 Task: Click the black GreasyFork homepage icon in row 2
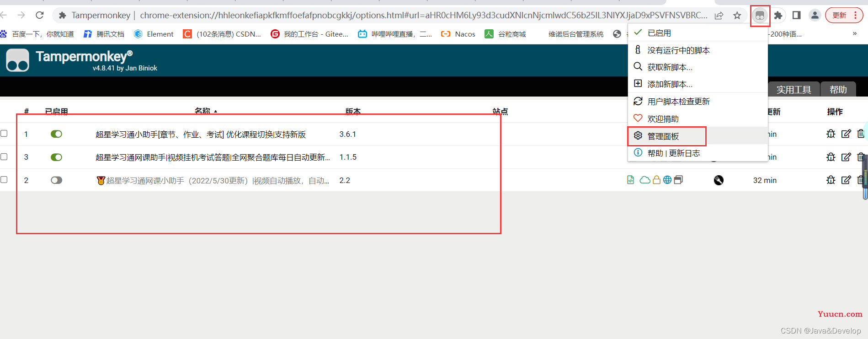point(719,180)
